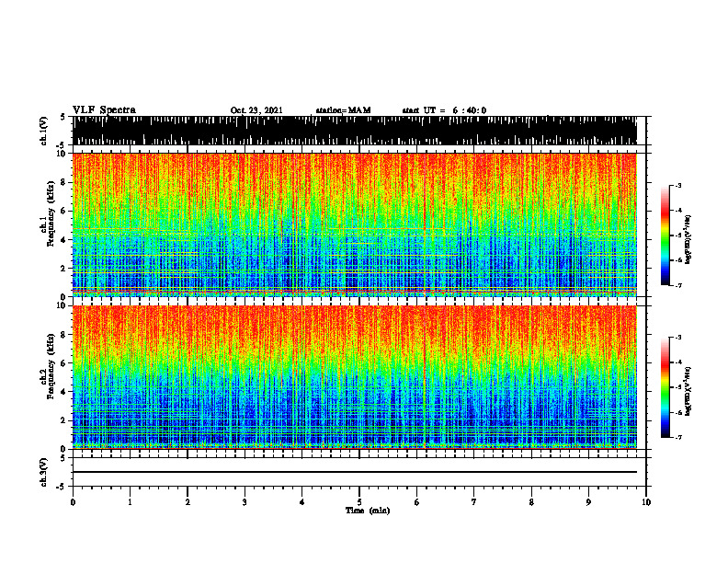Click the "-7" label on the ch.2 colorbar

(x=677, y=437)
